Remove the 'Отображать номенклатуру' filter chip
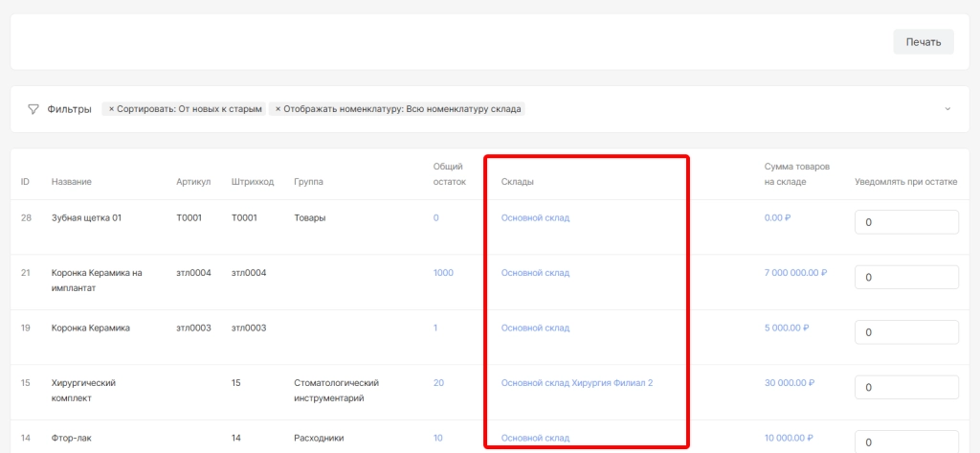The height and width of the screenshot is (453, 980). tap(278, 109)
